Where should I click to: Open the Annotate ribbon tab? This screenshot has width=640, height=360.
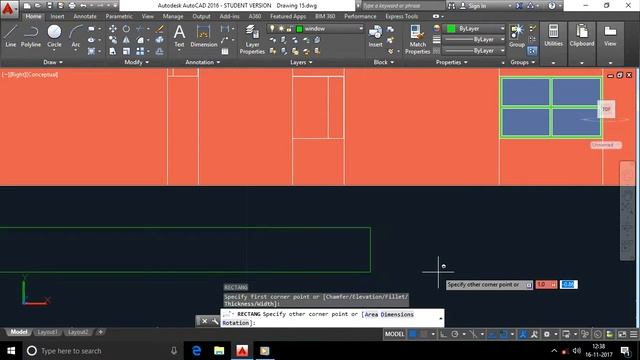(85, 16)
